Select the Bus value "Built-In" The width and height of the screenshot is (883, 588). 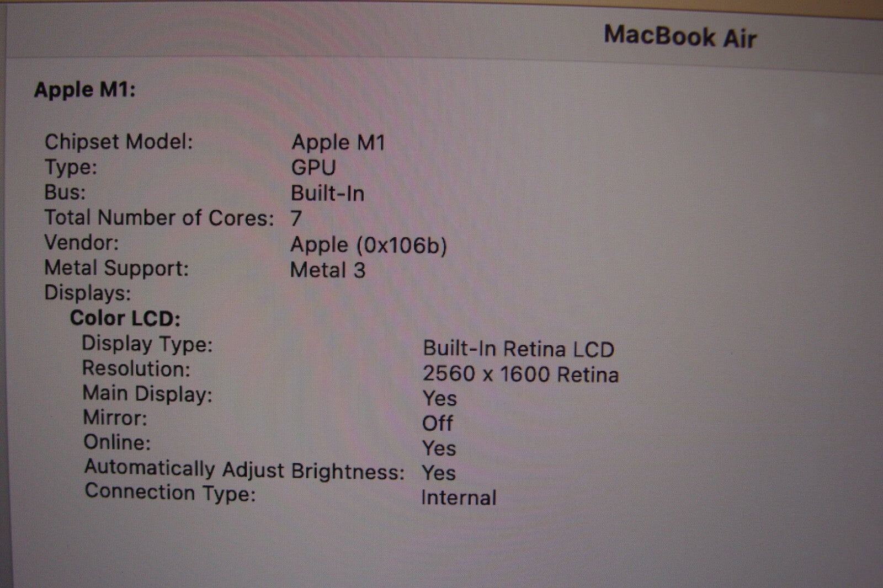327,193
